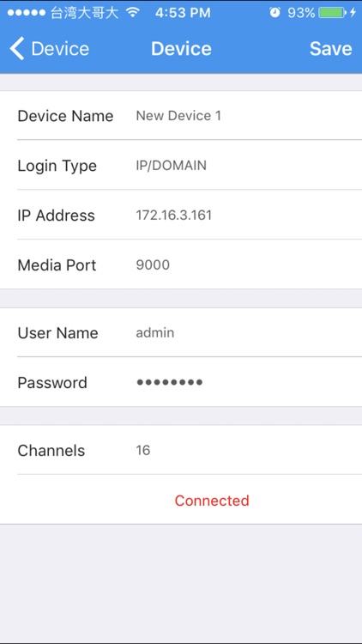This screenshot has width=362, height=644.
Task: Edit the IP Address field
Action: pos(181,215)
